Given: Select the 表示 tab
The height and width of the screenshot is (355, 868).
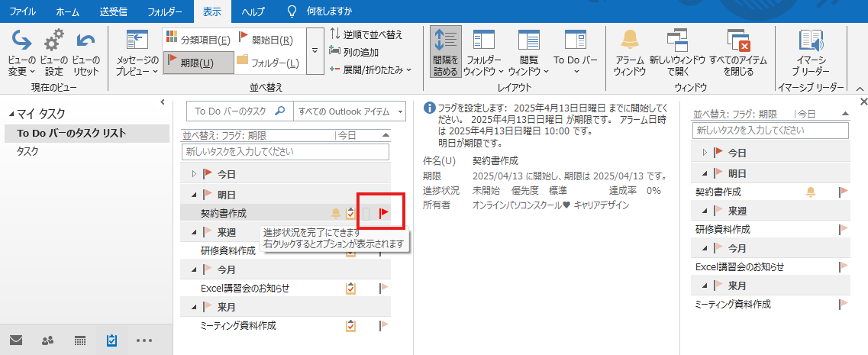Looking at the screenshot, I should click(212, 11).
